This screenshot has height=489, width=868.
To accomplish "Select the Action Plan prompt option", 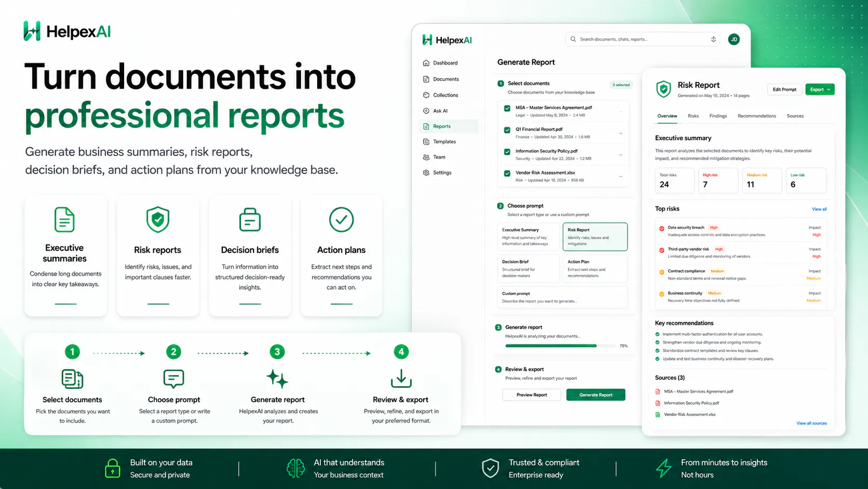I will tap(595, 269).
